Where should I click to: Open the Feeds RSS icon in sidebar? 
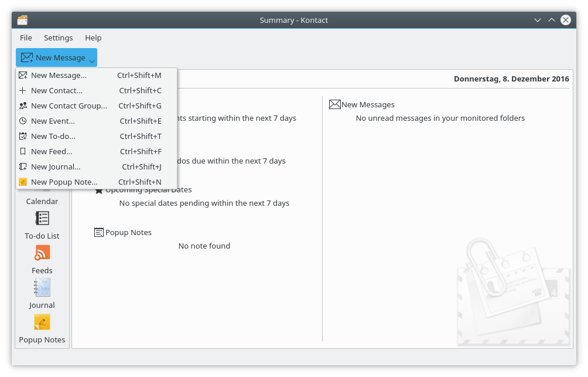point(42,253)
